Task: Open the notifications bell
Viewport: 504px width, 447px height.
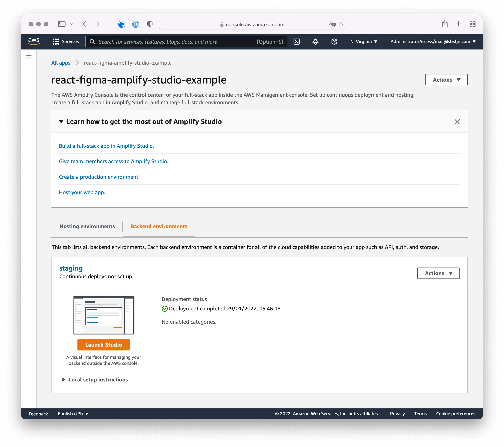Action: pyautogui.click(x=315, y=41)
